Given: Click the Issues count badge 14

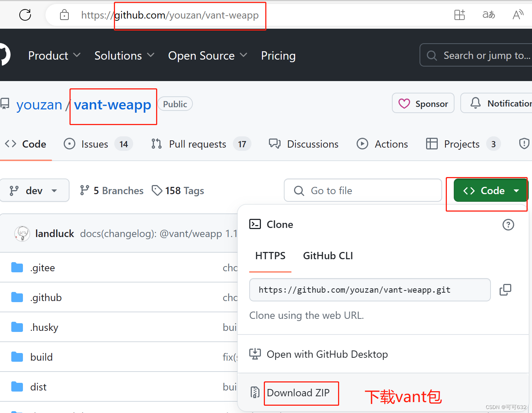Looking at the screenshot, I should (x=124, y=144).
